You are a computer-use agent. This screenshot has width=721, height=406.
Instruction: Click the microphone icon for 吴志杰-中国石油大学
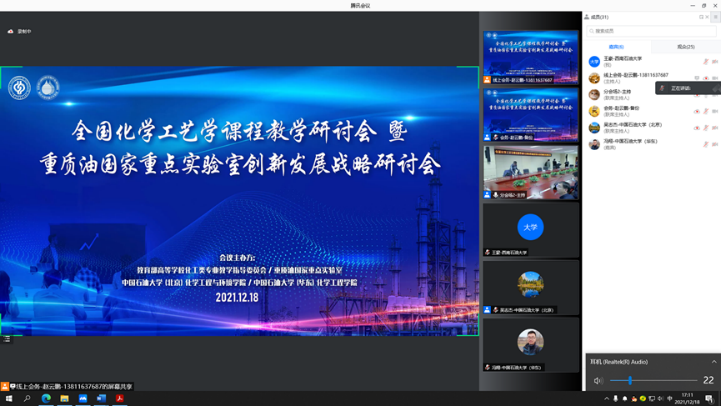click(x=706, y=127)
